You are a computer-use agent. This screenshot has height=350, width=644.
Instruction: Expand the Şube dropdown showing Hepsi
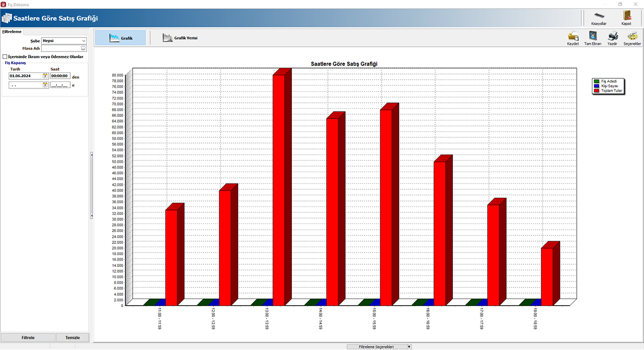click(x=84, y=41)
